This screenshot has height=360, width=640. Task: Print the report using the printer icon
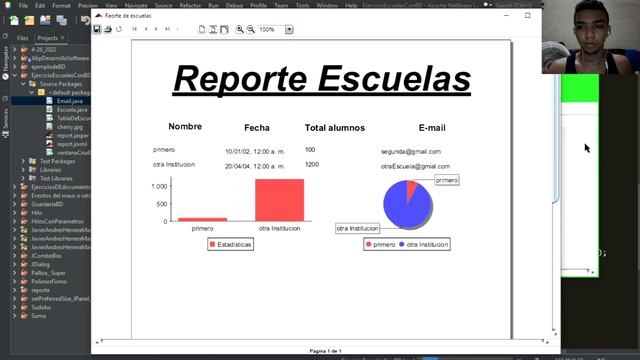(108, 29)
